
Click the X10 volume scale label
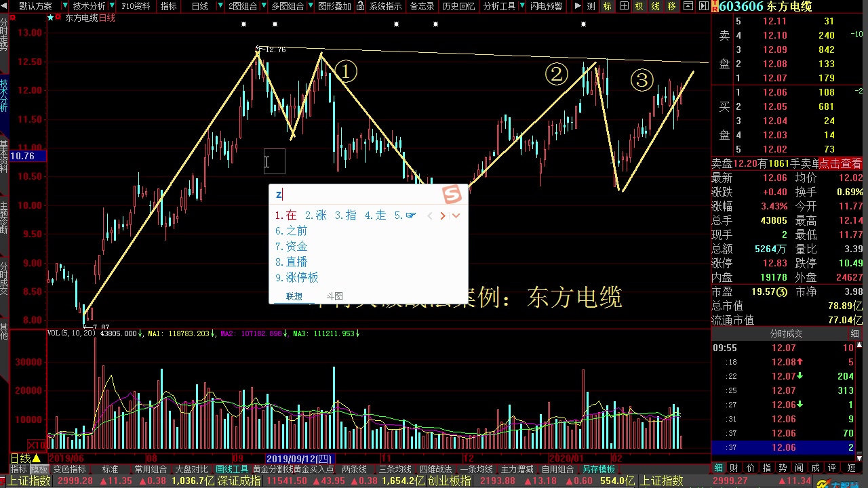pos(38,445)
